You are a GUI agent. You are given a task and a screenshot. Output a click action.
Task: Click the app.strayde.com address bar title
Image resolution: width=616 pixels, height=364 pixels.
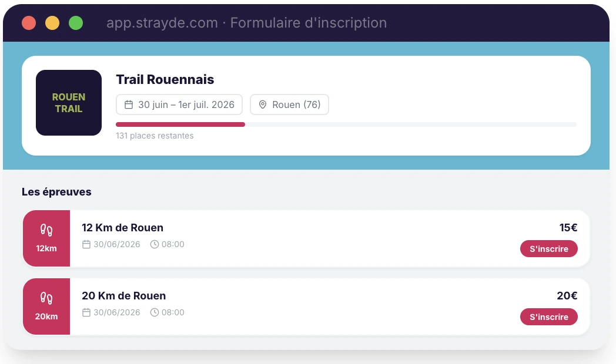coord(246,23)
